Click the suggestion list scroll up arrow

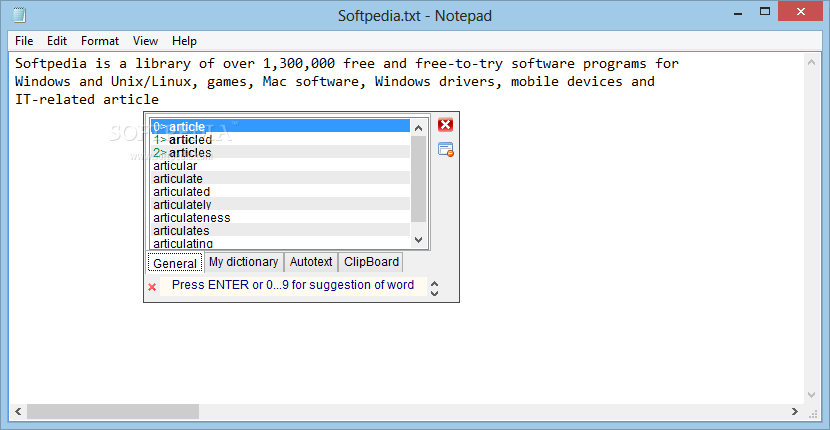[418, 128]
